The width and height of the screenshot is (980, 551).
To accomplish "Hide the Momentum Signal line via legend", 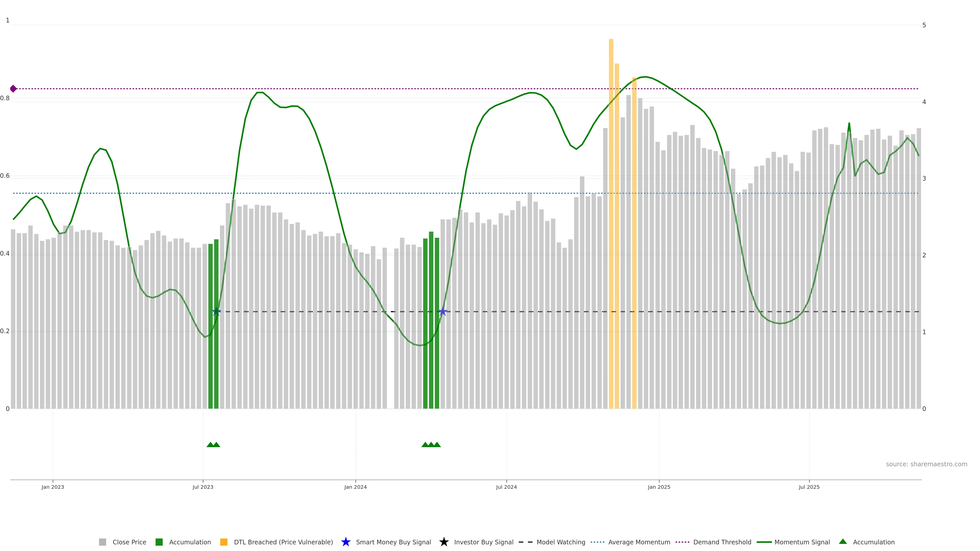I will click(x=802, y=542).
